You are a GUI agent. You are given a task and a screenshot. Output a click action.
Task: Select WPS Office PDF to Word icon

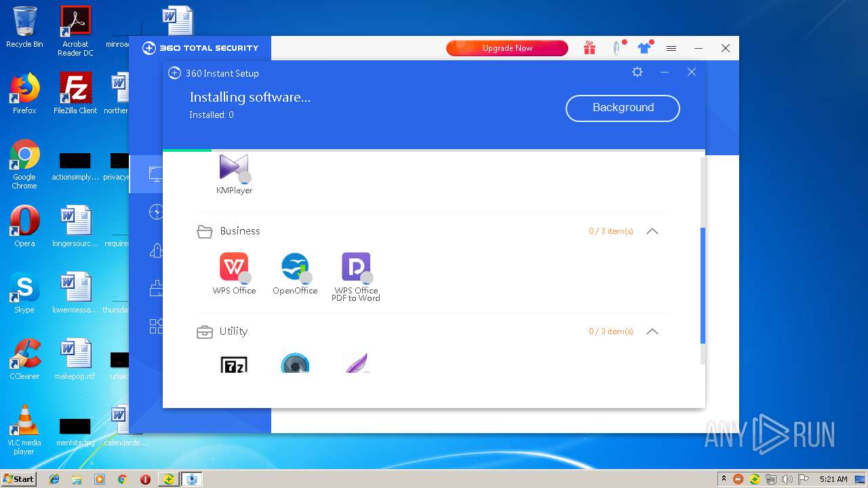[x=356, y=267]
